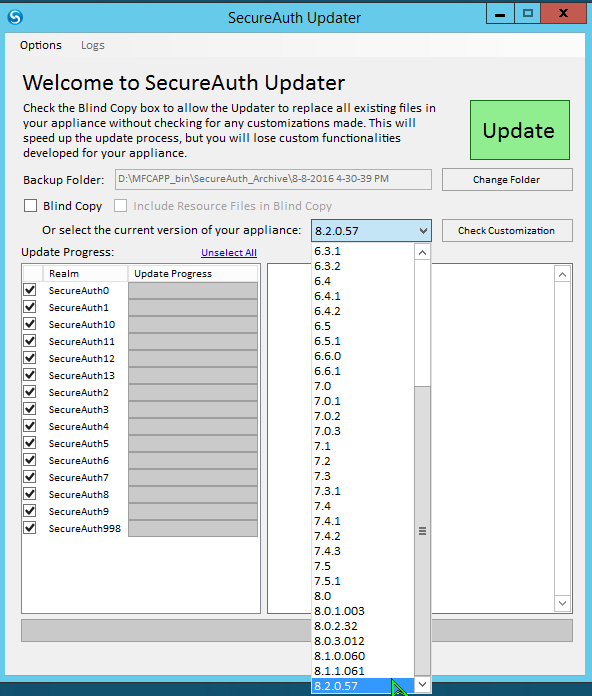The width and height of the screenshot is (592, 696).
Task: Click the SecureAuth logo icon in title bar
Action: point(15,17)
